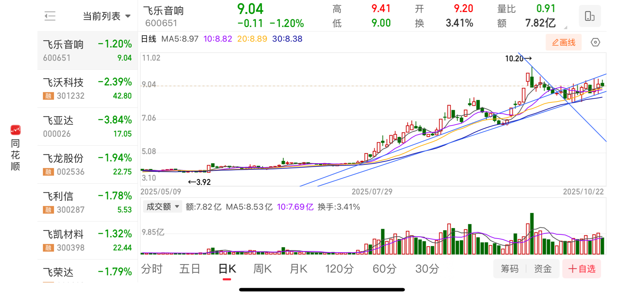Select 飞利信 in stock list
Image resolution: width=644 pixels, height=297 pixels.
pyautogui.click(x=87, y=202)
